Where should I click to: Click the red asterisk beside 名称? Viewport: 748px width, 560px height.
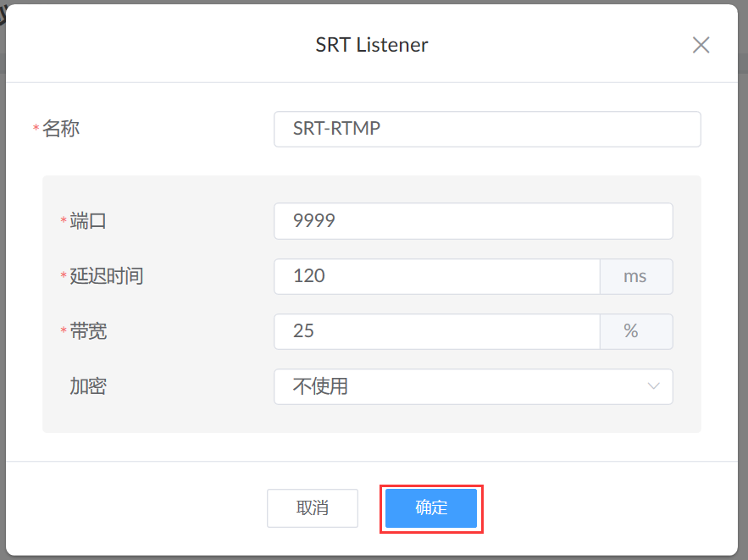[x=36, y=127]
